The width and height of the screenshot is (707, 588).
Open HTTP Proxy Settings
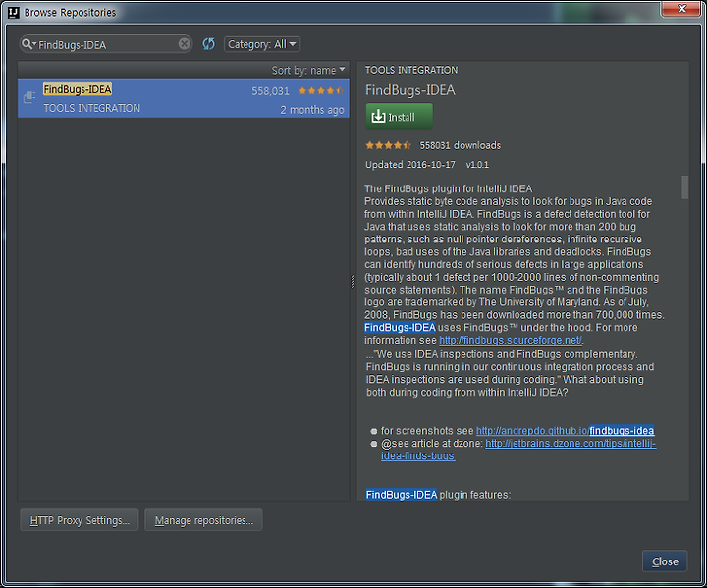(80, 520)
